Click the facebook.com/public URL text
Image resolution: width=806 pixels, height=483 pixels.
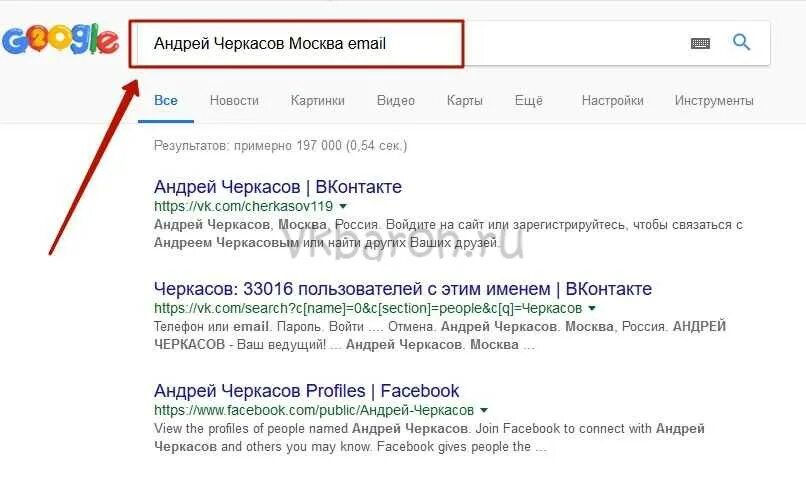(314, 410)
